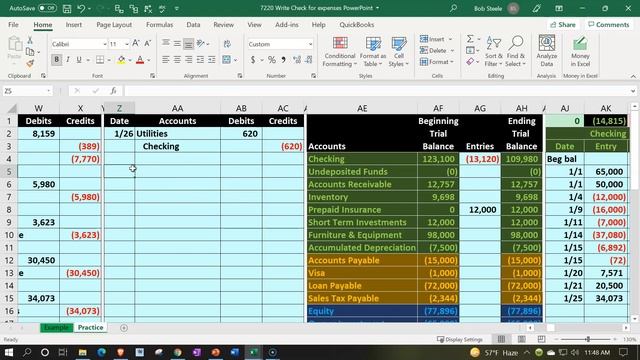Open the File tab

[x=13, y=25]
